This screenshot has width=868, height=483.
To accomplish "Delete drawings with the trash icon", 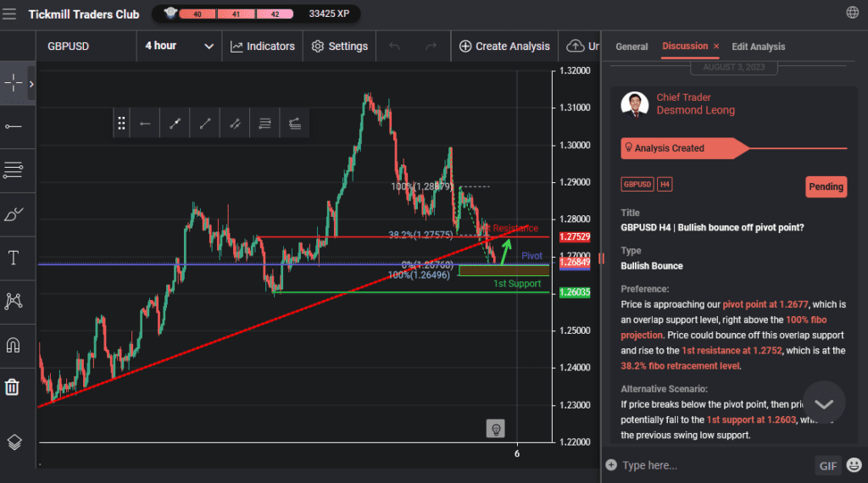I will (14, 387).
